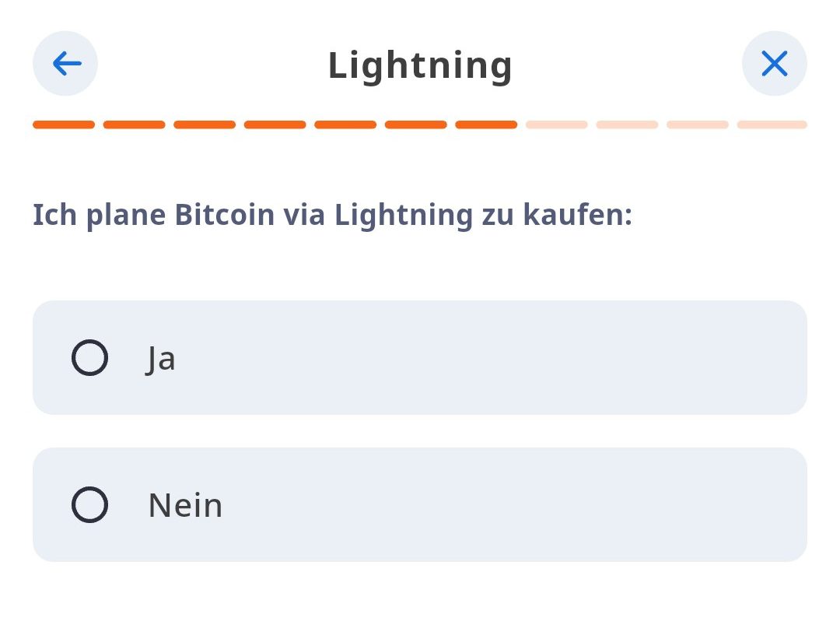Click the tenth progress segment
The width and height of the screenshot is (840, 632).
tap(698, 125)
